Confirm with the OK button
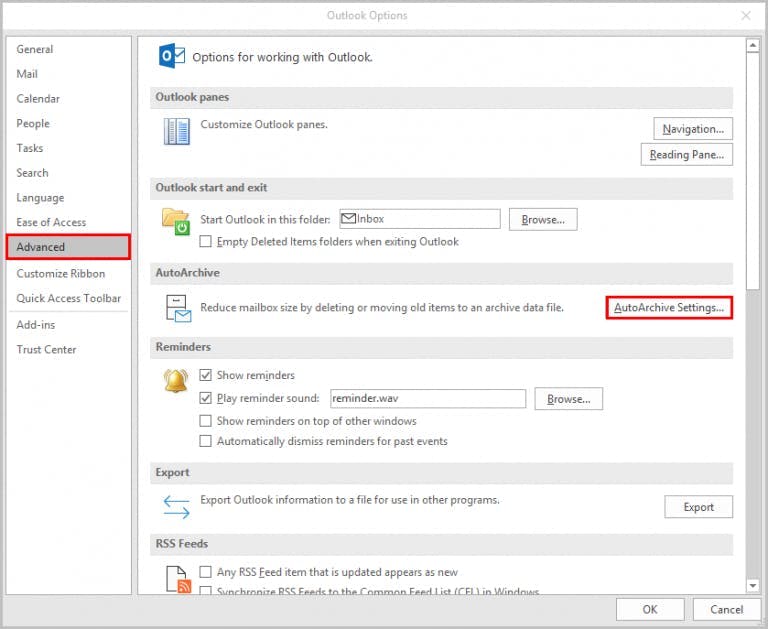Screen dimensions: 768x629 pyautogui.click(x=650, y=609)
